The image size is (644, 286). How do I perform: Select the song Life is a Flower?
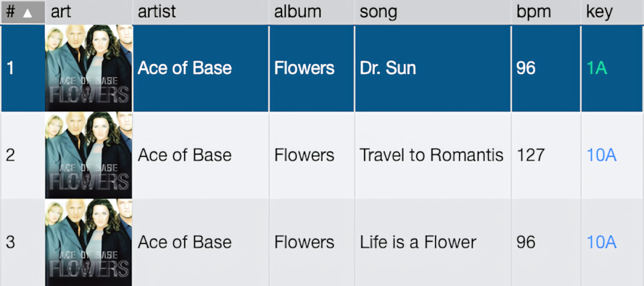point(418,242)
